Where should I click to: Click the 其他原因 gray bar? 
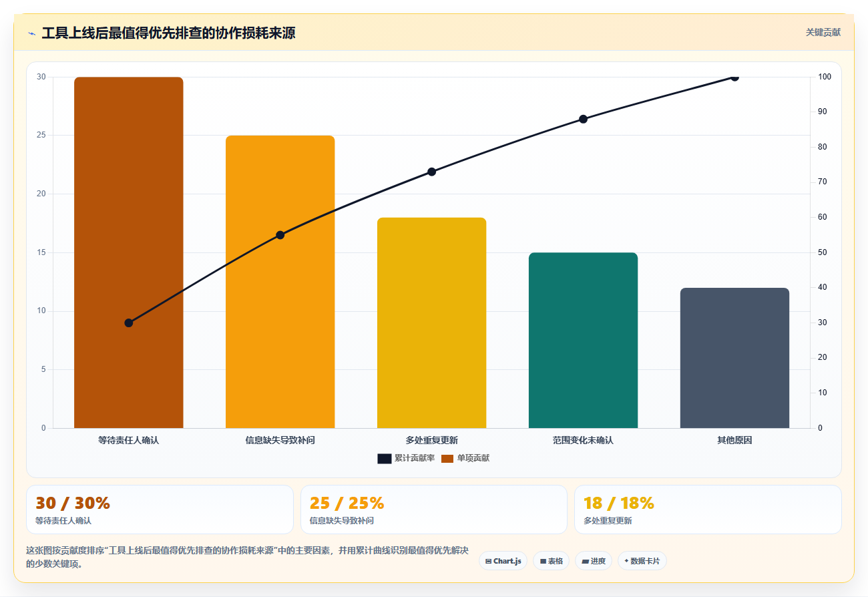734,358
